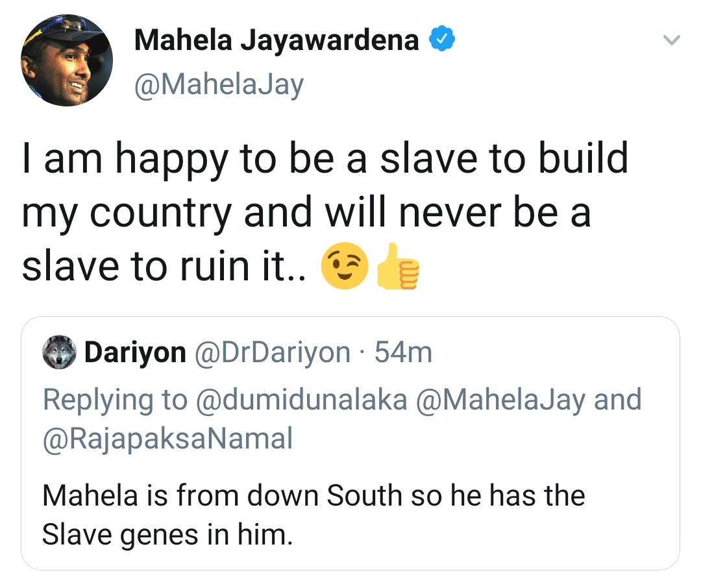Click 'slave to ruin it..' text line
Screen dimensions: 701x588
point(164,267)
